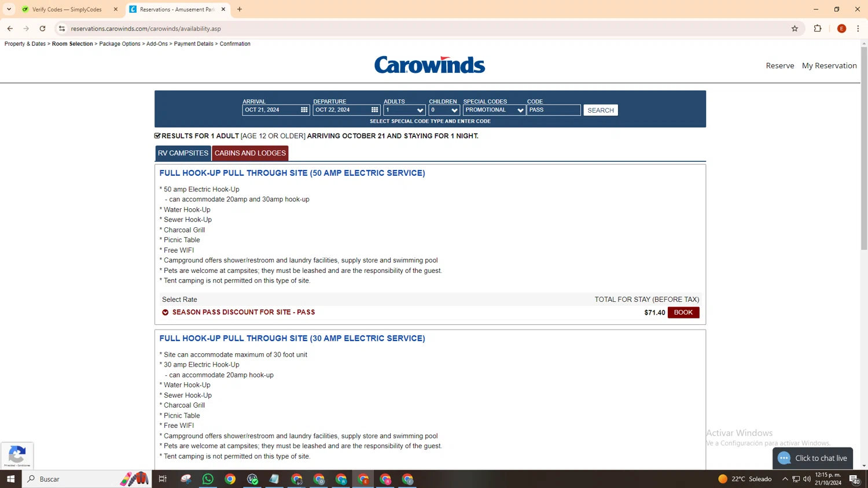868x488 pixels.
Task: Open the browser extensions menu
Action: (818, 28)
